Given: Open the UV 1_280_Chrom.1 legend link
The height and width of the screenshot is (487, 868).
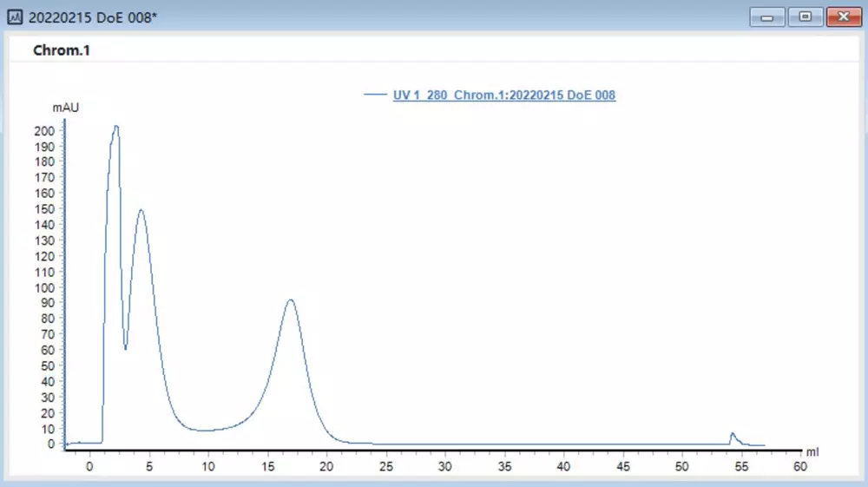Looking at the screenshot, I should [x=504, y=95].
